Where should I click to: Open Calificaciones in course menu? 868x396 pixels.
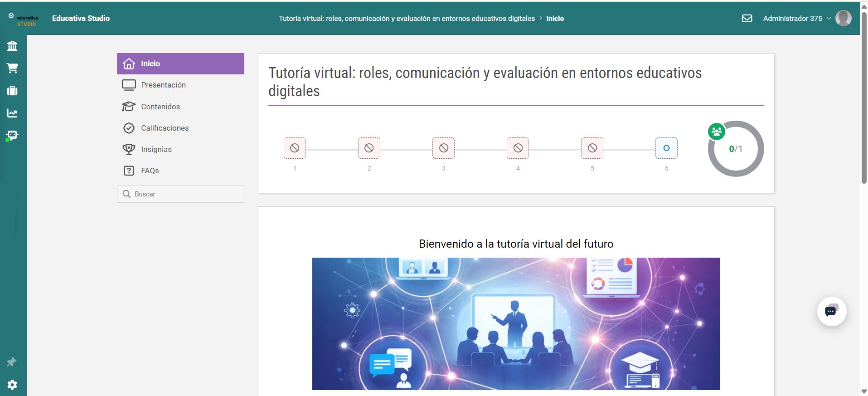coord(180,128)
